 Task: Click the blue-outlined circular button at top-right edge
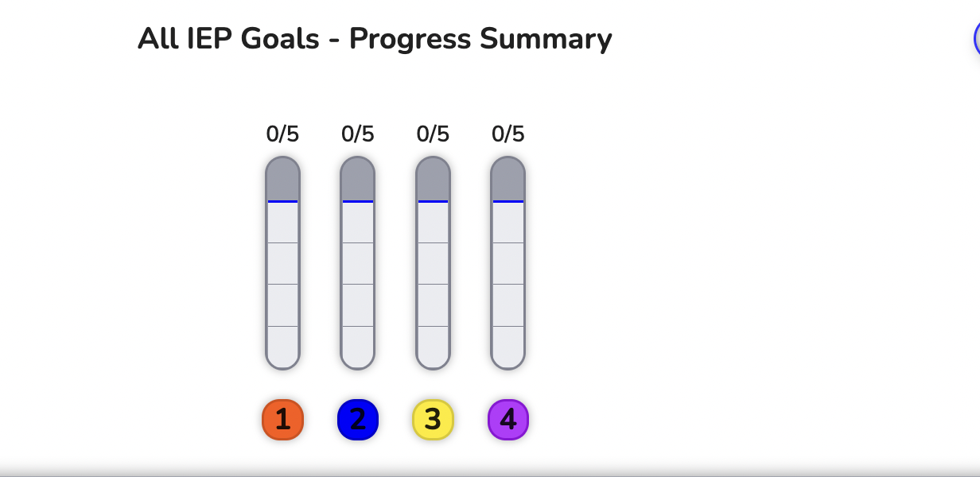(977, 39)
